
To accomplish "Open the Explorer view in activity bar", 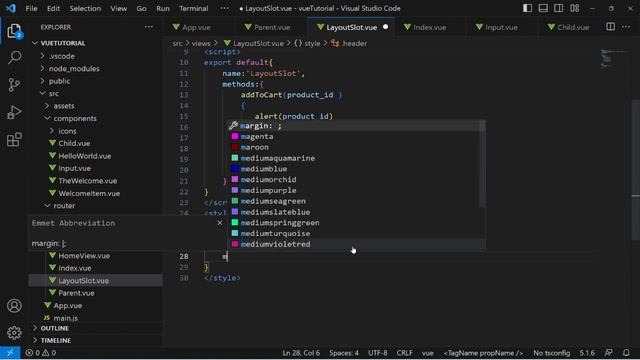I will pyautogui.click(x=14, y=31).
